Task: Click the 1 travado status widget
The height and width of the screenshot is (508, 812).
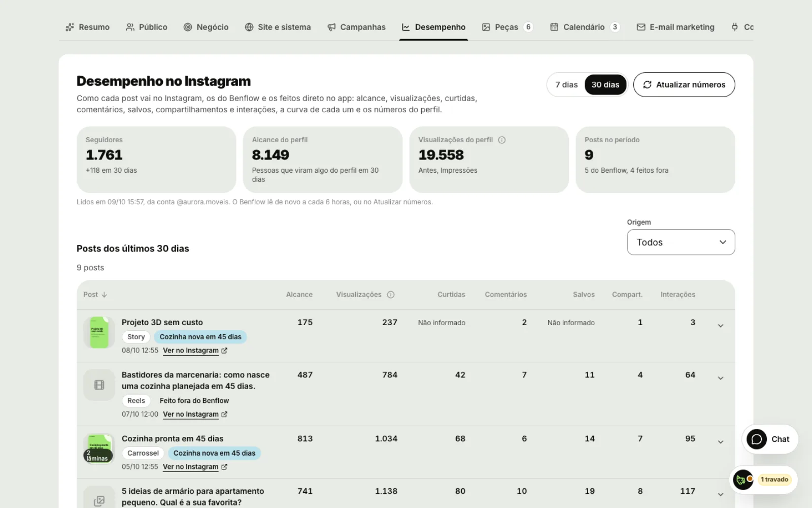Action: tap(764, 480)
